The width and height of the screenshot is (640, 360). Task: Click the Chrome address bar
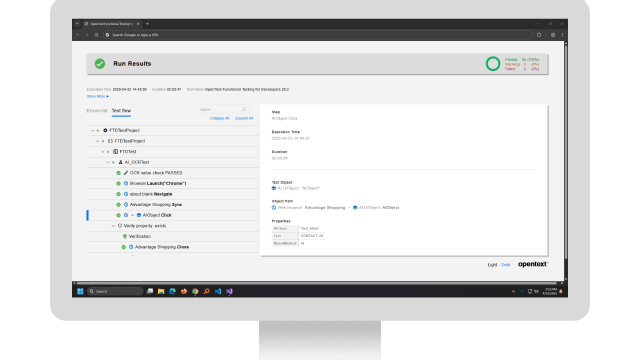coord(318,35)
